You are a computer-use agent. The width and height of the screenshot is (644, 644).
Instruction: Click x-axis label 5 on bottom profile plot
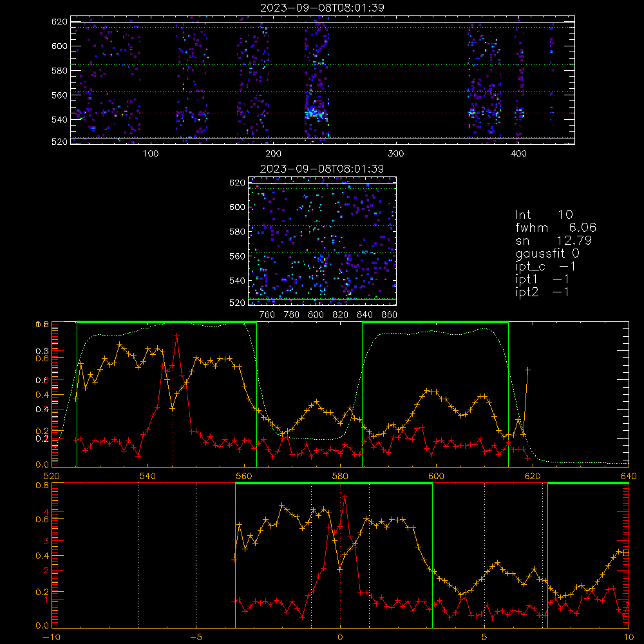pos(485,637)
